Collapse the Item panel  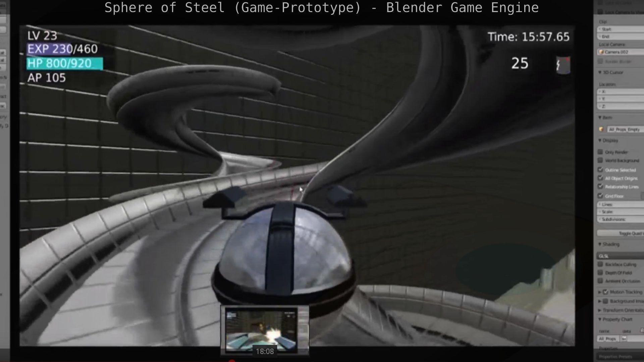tap(600, 118)
